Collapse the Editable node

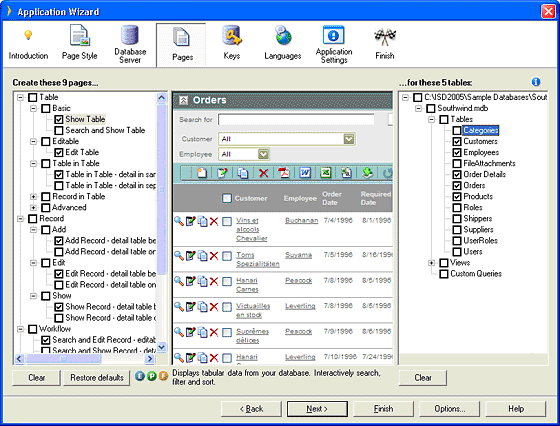click(x=33, y=141)
